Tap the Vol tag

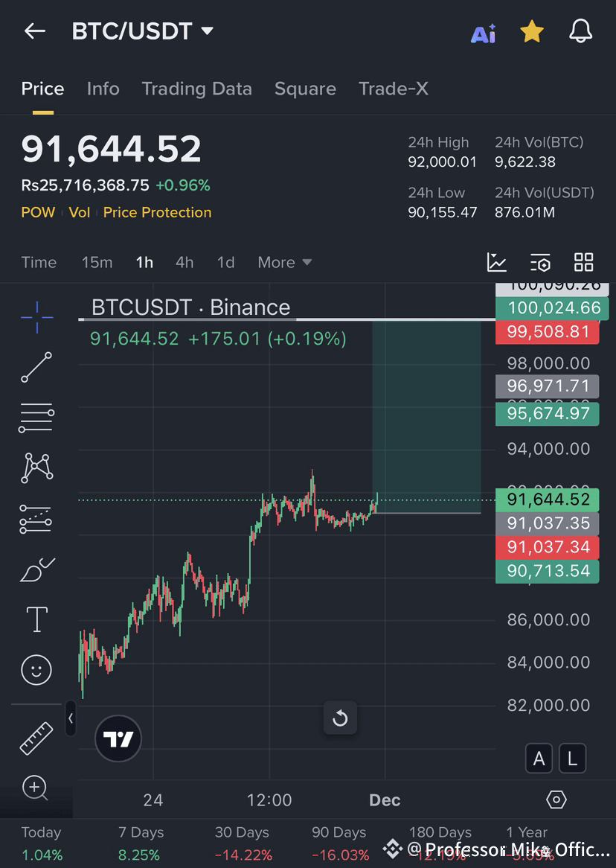80,213
